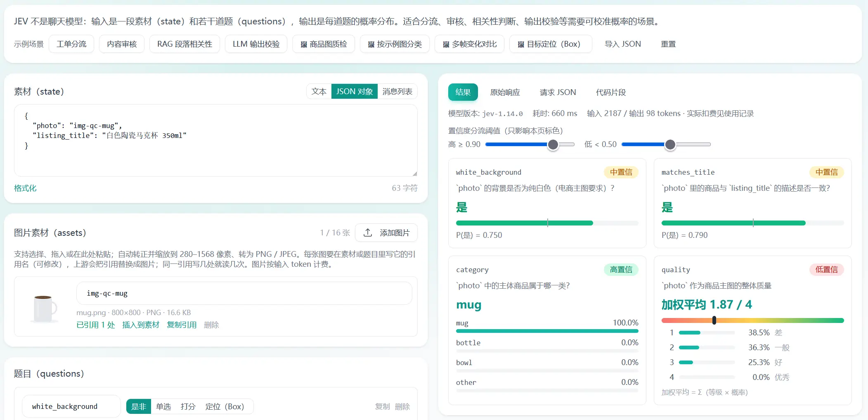Click 已引用 1 处 link
This screenshot has height=420, width=868.
[x=96, y=325]
